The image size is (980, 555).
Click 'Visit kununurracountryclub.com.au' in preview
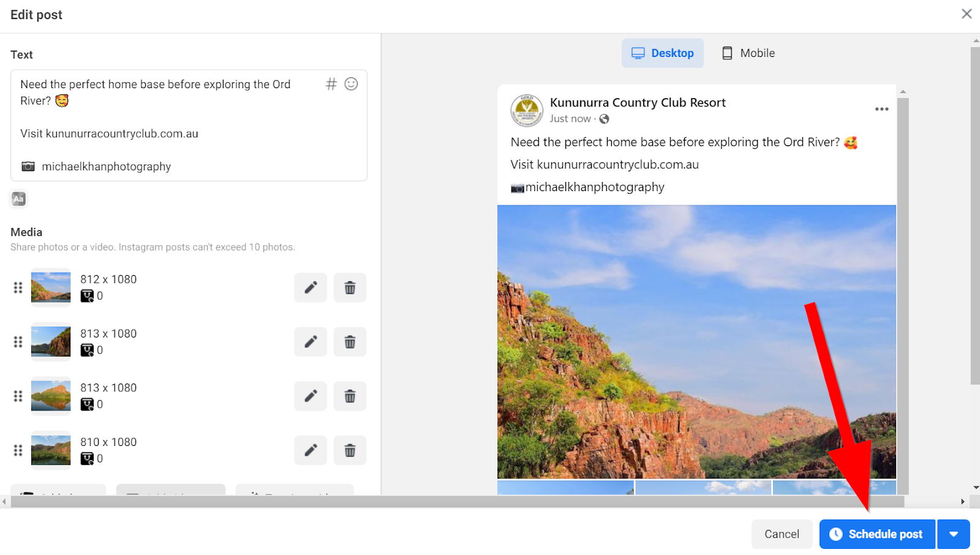[605, 164]
